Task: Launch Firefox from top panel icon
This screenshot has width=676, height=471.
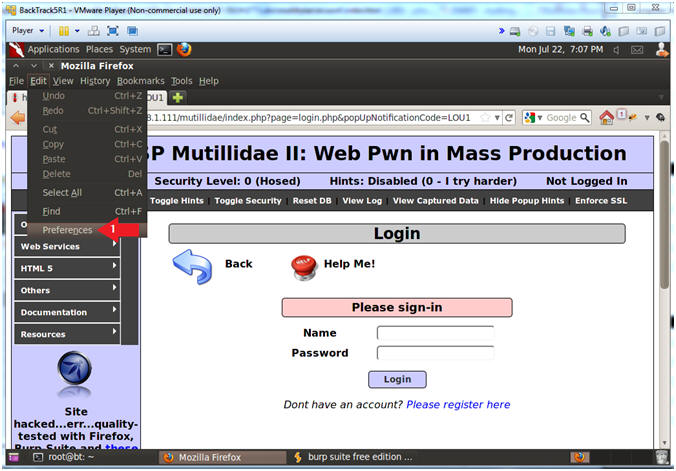Action: (x=184, y=50)
